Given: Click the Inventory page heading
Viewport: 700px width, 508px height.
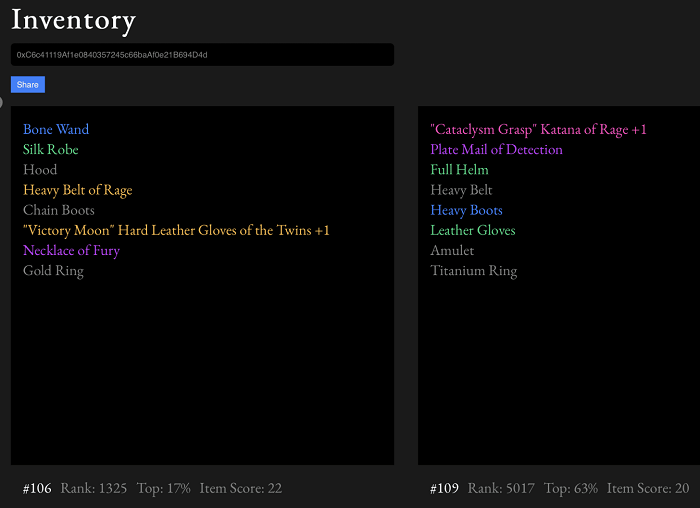Looking at the screenshot, I should 73,20.
